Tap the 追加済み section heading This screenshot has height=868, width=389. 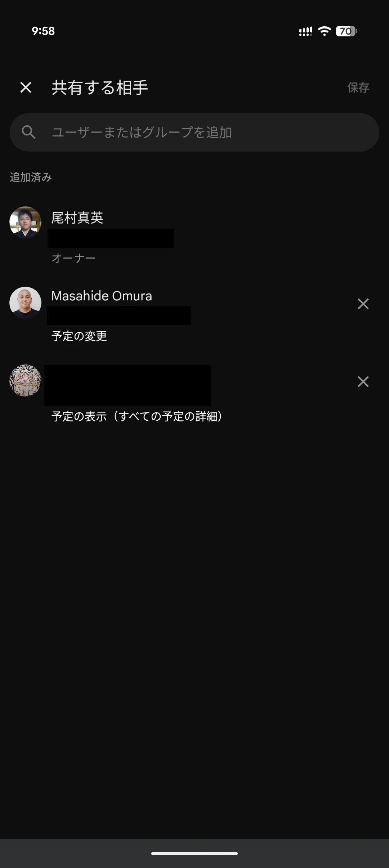coord(31,177)
